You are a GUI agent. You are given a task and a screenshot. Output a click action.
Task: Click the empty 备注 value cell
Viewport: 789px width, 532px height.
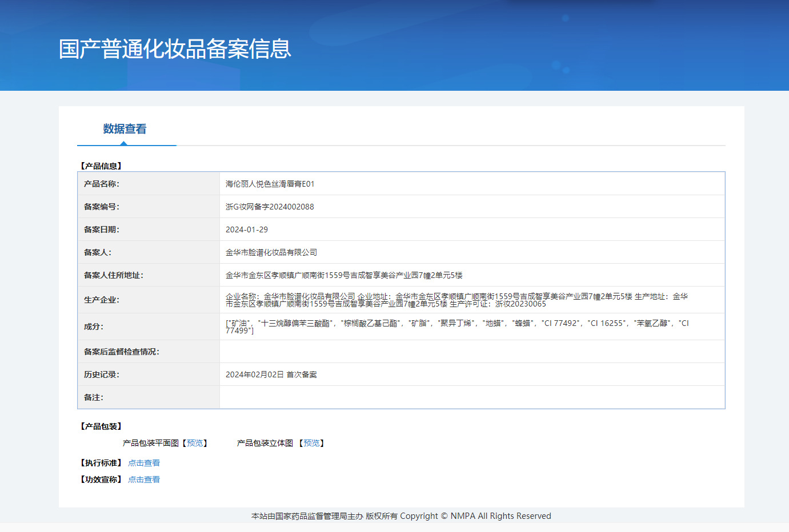pos(472,397)
